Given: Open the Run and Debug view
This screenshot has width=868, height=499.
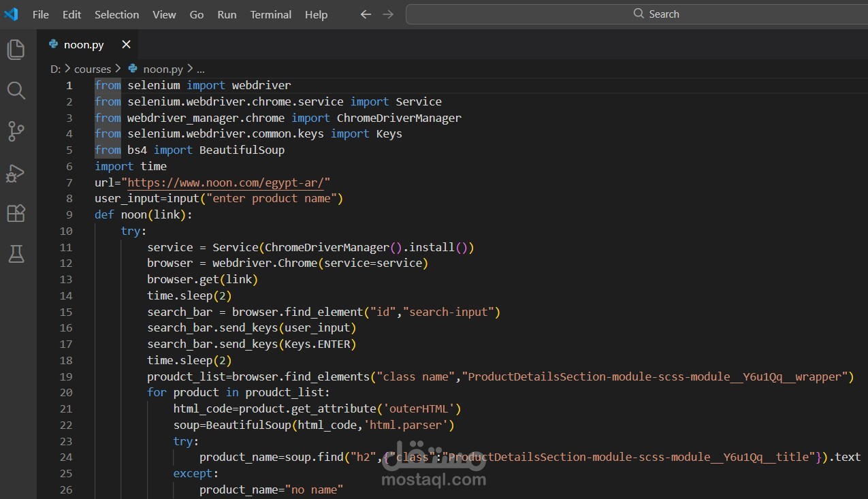Looking at the screenshot, I should click(16, 173).
